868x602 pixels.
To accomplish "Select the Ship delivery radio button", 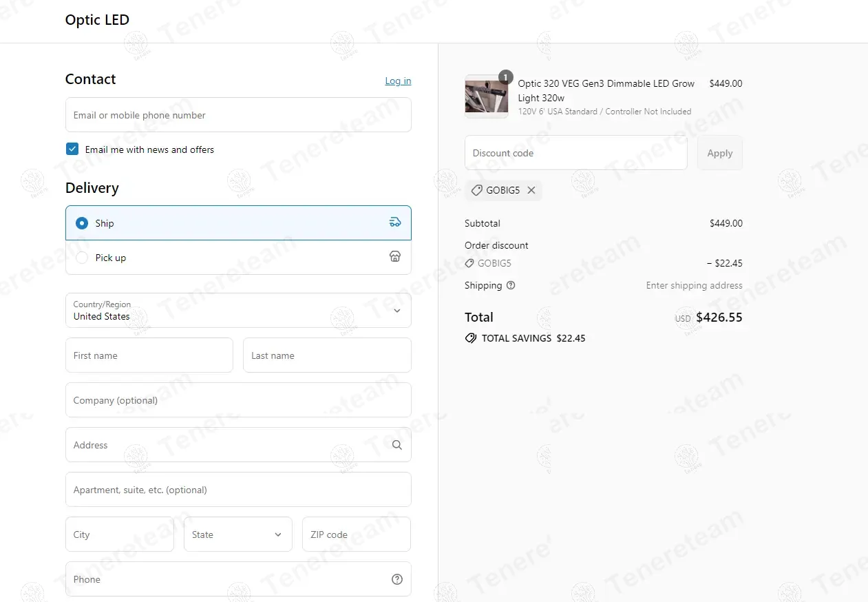I will point(82,223).
